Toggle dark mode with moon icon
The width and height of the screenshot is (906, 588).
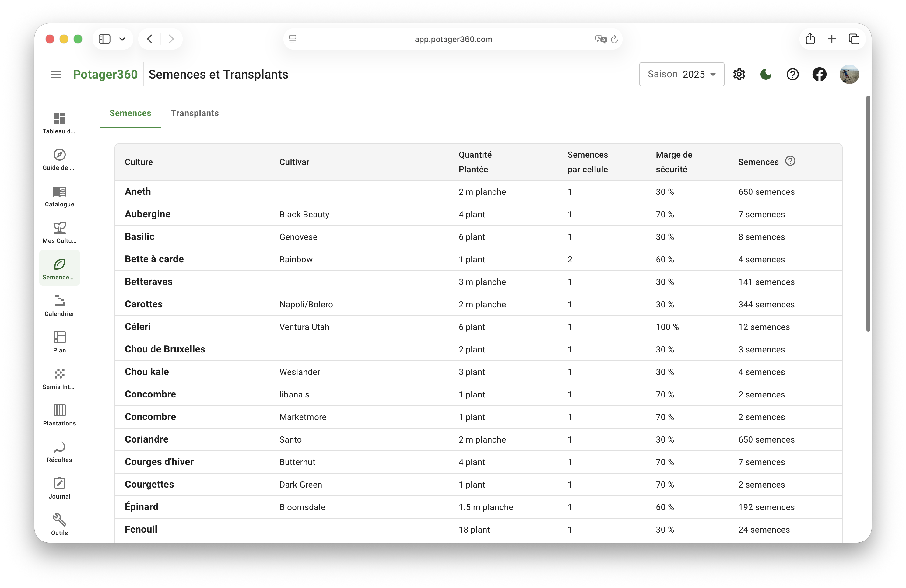coord(766,74)
